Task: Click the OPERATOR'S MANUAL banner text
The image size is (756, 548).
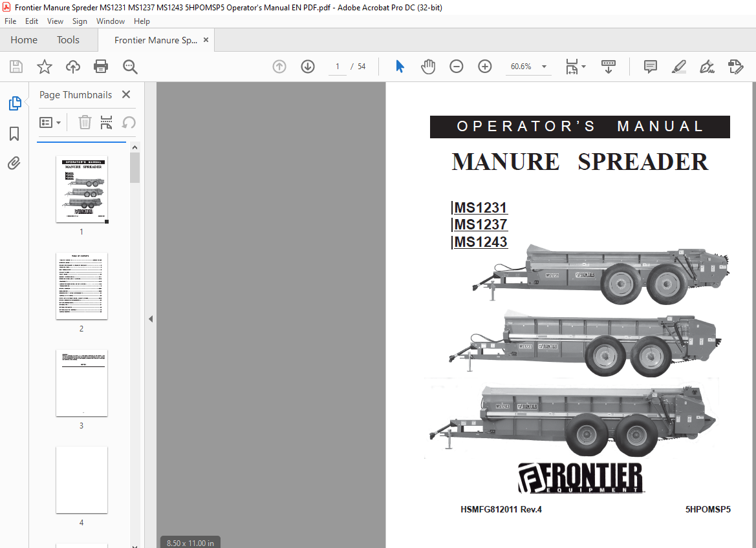Action: tap(580, 126)
